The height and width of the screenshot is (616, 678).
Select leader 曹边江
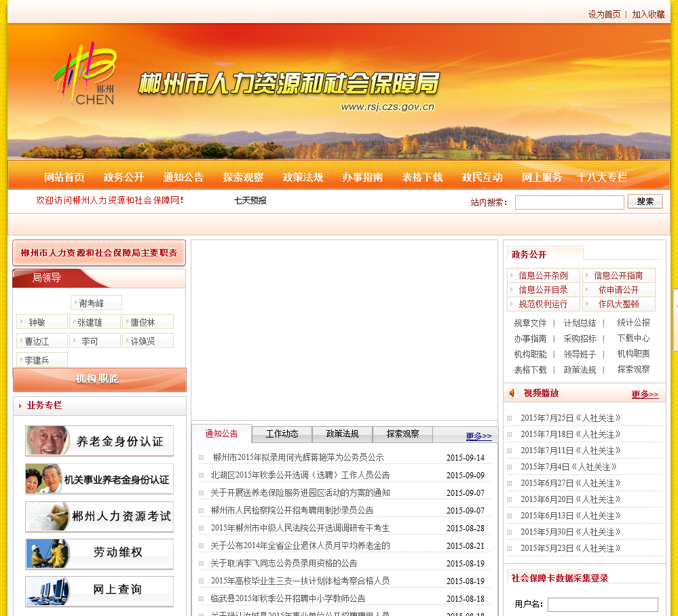[42, 341]
